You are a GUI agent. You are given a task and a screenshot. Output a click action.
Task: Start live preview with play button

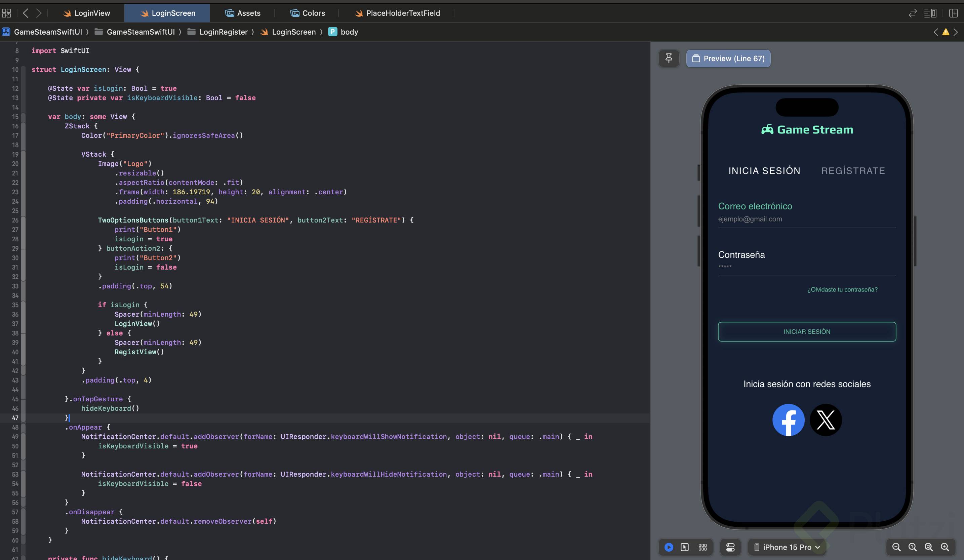point(669,547)
